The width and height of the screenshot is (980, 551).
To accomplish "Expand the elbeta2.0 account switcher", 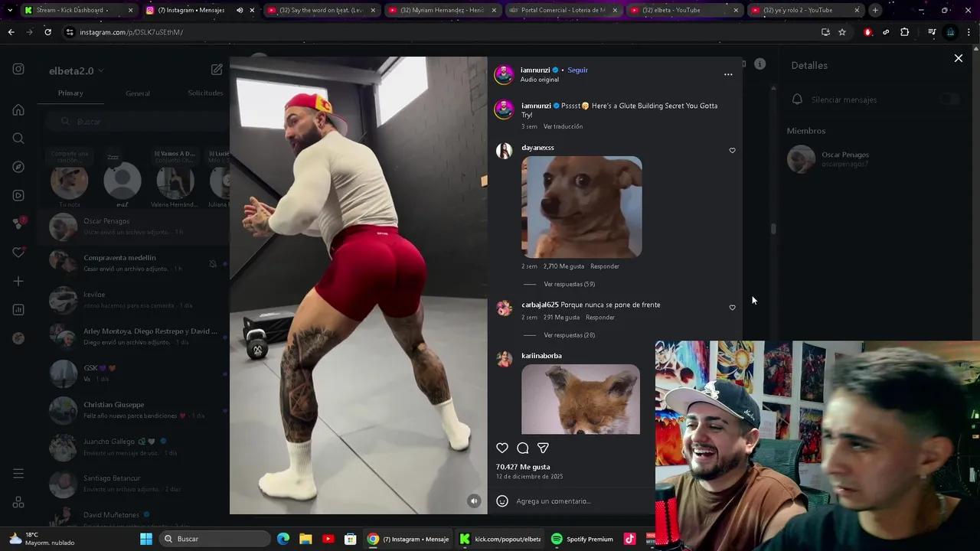I will pos(76,71).
